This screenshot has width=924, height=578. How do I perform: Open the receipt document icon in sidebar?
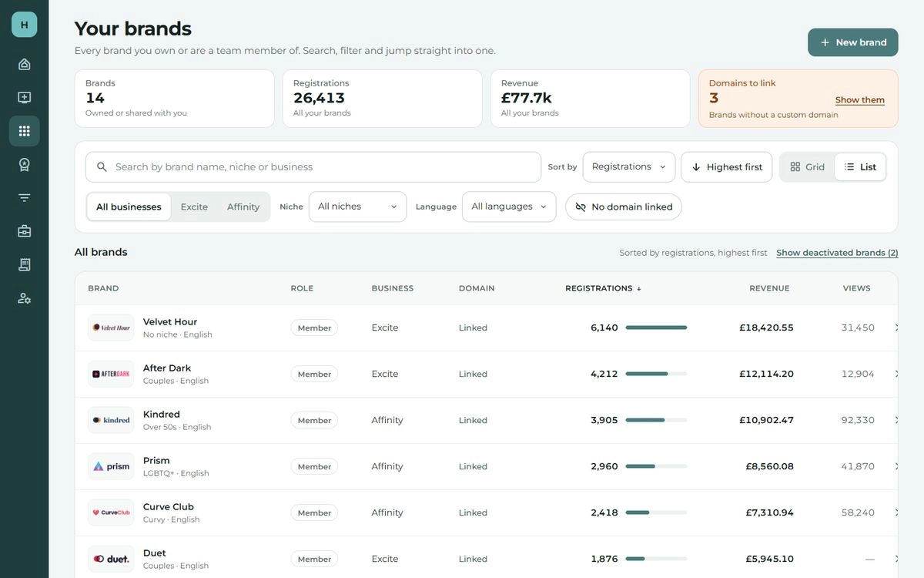click(24, 264)
